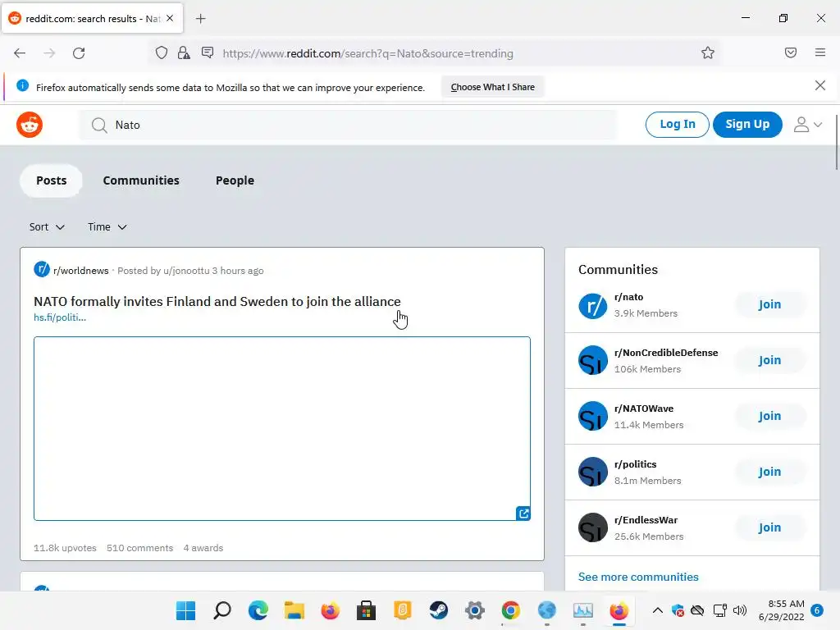Click the Choose What I Share button
This screenshot has width=840, height=630.
[492, 87]
